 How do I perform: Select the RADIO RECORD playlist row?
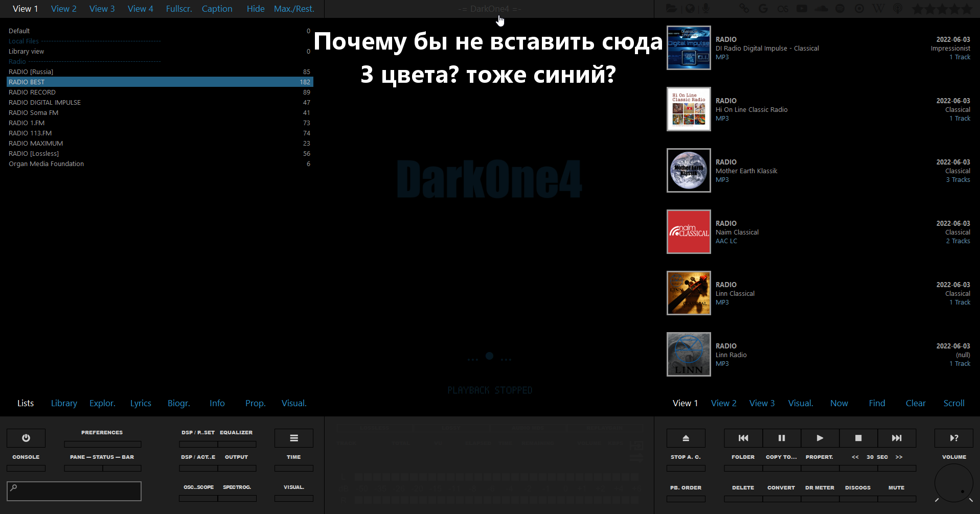tap(159, 92)
